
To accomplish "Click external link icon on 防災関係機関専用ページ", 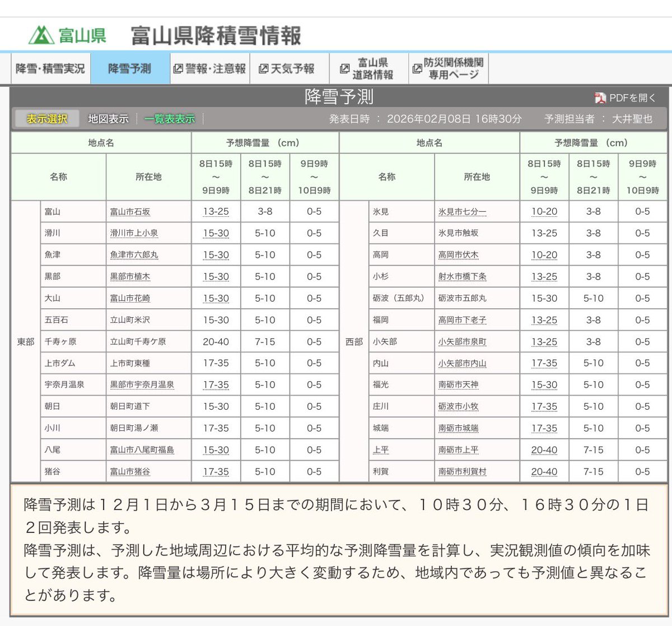I will point(417,68).
